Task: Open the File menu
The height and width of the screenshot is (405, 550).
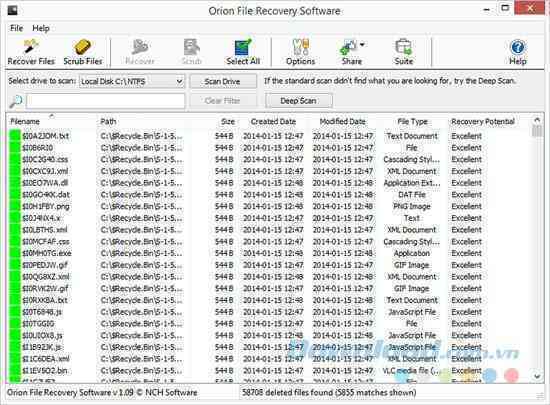Action: click(16, 28)
